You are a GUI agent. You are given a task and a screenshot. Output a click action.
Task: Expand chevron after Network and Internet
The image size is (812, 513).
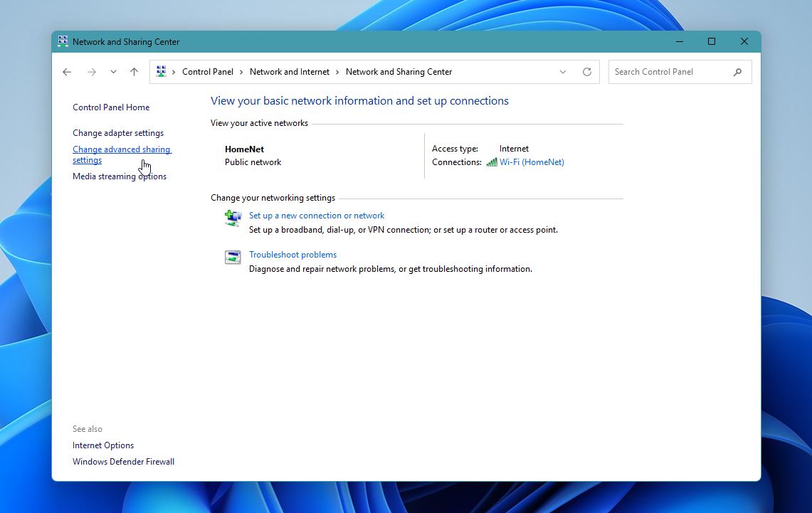click(337, 72)
